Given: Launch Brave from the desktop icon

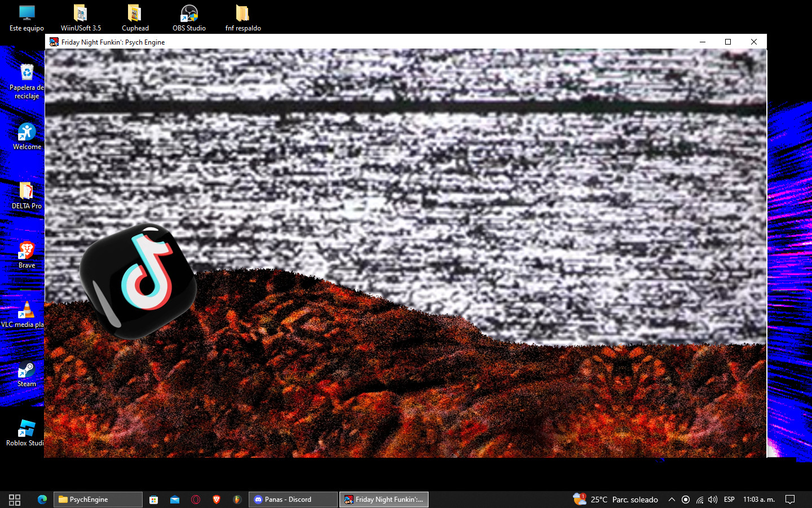Looking at the screenshot, I should click(x=27, y=255).
